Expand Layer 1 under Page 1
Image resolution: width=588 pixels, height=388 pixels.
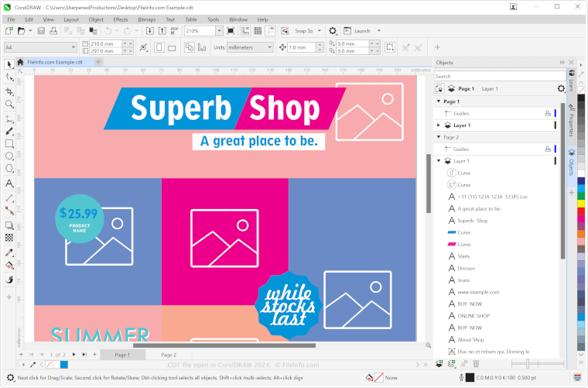439,125
